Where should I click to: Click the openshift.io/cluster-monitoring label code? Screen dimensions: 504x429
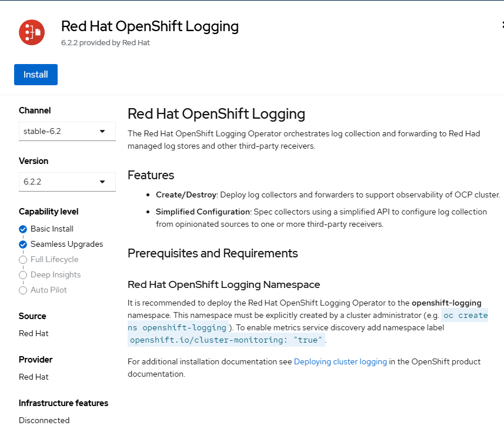[x=226, y=340]
